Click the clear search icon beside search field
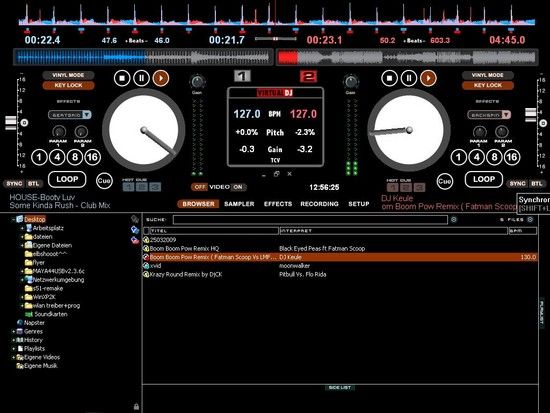The width and height of the screenshot is (550, 413). coord(454,220)
